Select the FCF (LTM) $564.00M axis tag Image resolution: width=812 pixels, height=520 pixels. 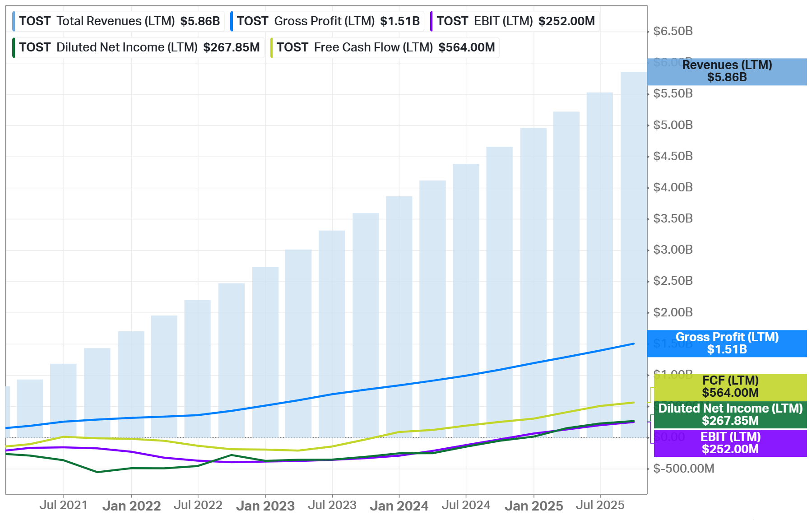(x=730, y=387)
